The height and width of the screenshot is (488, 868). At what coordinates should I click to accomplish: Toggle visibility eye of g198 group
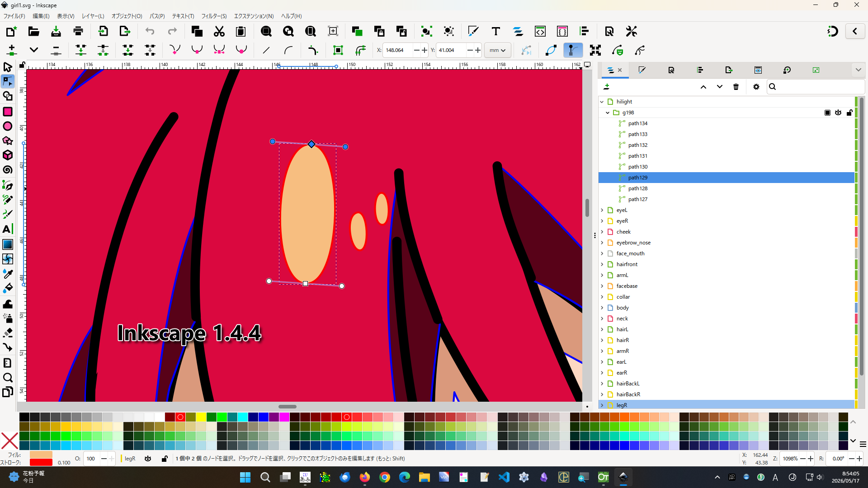tap(838, 113)
